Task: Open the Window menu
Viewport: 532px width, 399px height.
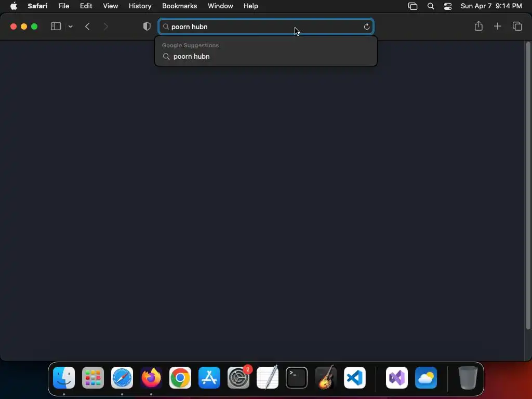Action: [220, 6]
